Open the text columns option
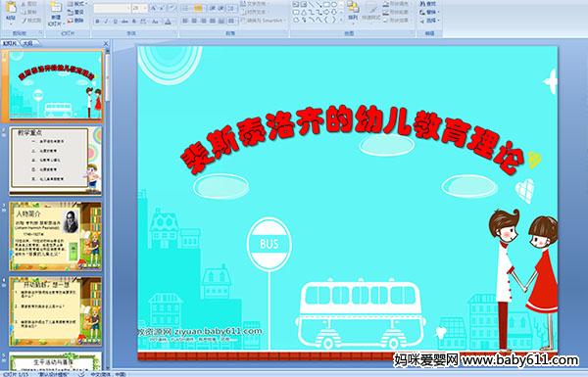This screenshot has height=377, width=588. pos(231,21)
